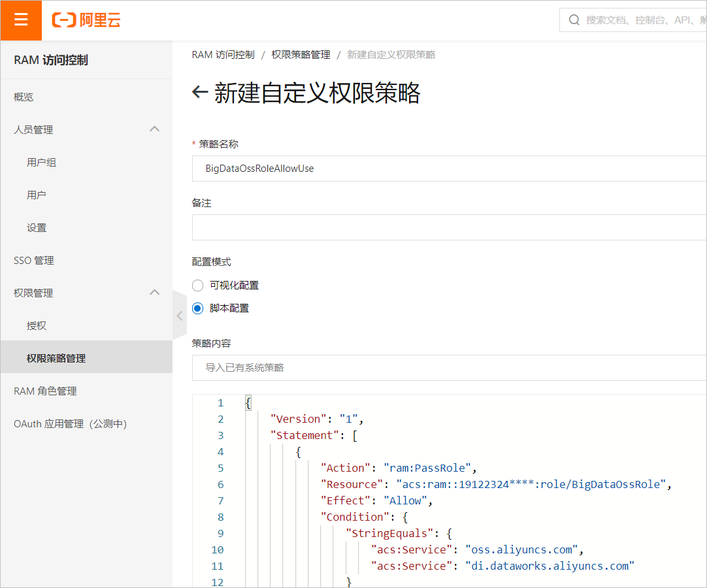Click line number 1 in the editor gutter
Screen dimensions: 707x588
click(220, 402)
